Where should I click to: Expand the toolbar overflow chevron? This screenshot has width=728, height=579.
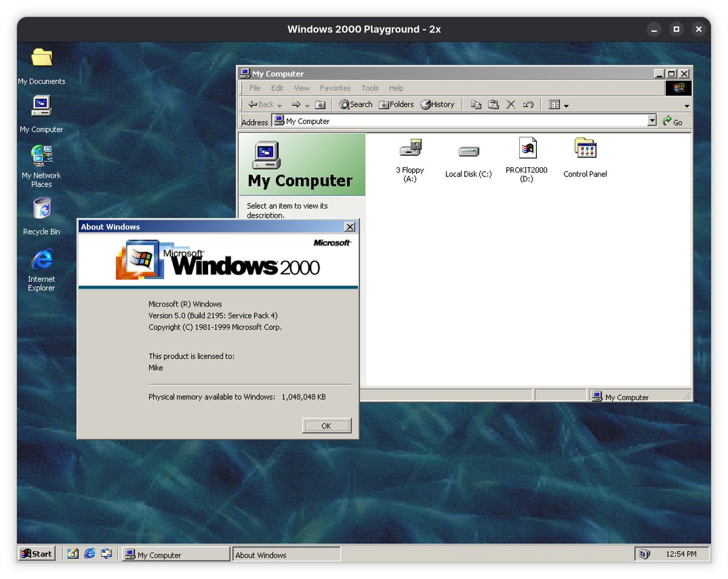pyautogui.click(x=687, y=105)
